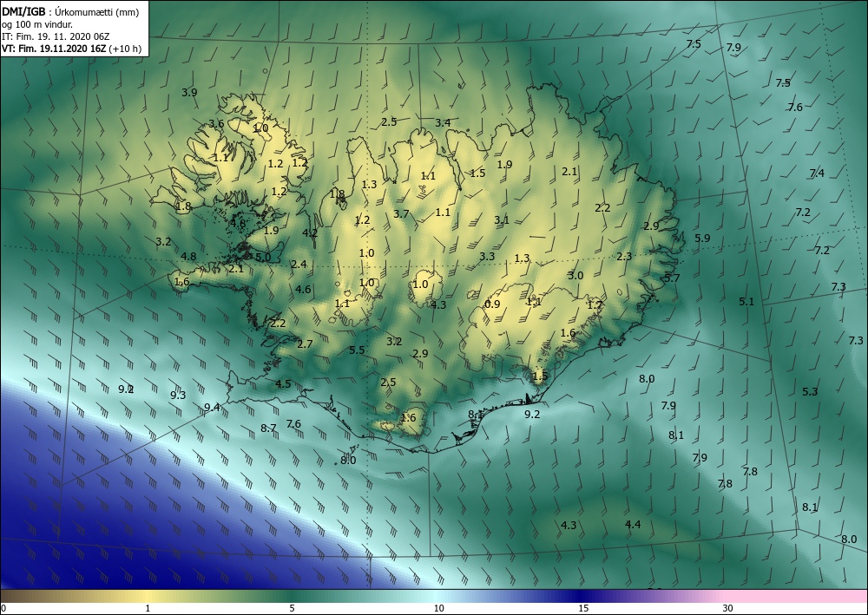
Task: Click the title line 'DMI/IGB : Úrkomumætti (mm)'
Action: tap(70, 12)
